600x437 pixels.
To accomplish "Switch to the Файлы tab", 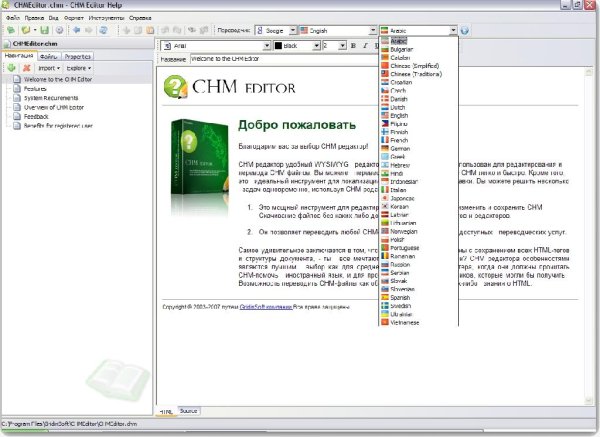I will [x=49, y=56].
